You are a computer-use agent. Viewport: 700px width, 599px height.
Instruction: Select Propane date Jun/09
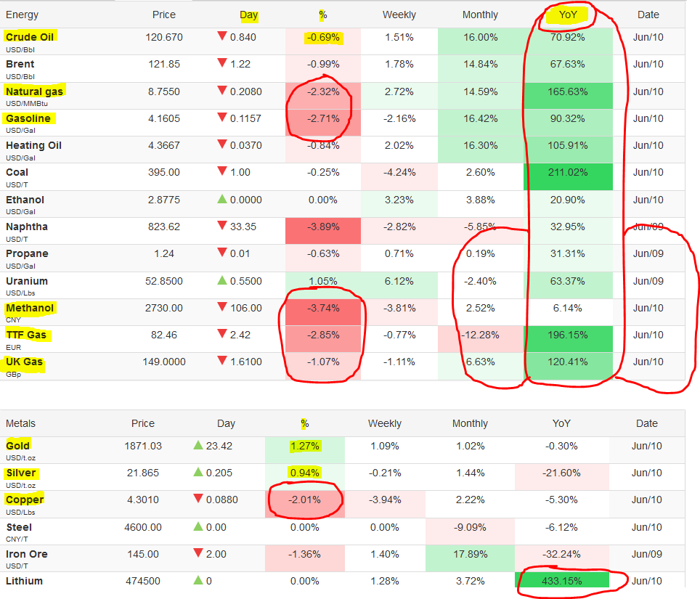[648, 253]
